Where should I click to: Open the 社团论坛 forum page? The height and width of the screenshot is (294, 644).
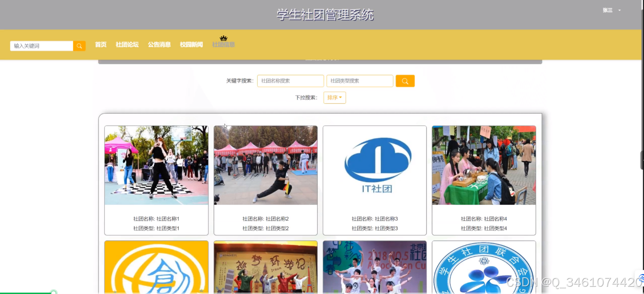click(x=127, y=45)
